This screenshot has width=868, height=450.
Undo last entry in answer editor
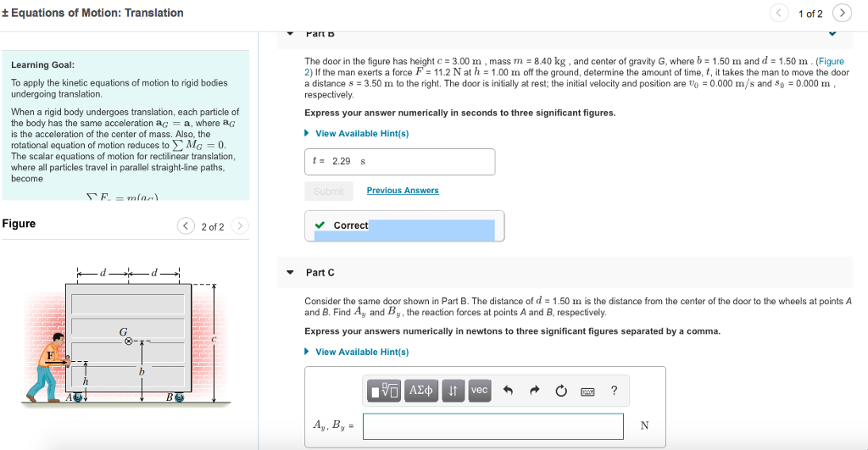point(508,391)
